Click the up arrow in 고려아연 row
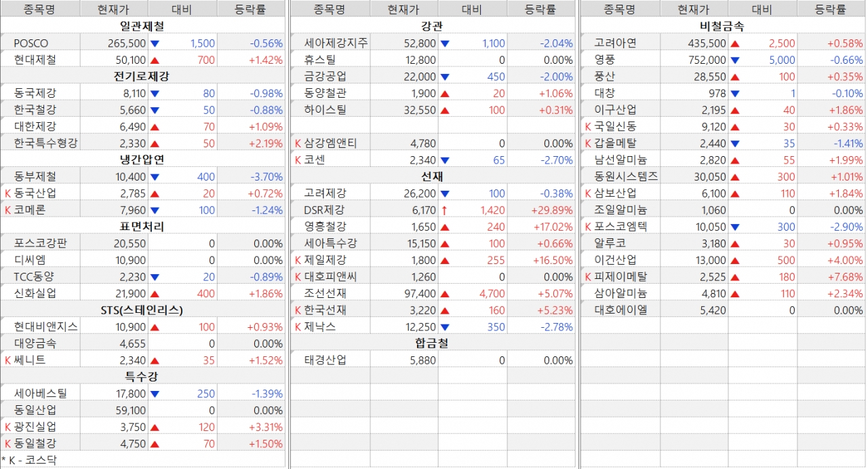Image resolution: width=868 pixels, height=469 pixels. pos(735,43)
